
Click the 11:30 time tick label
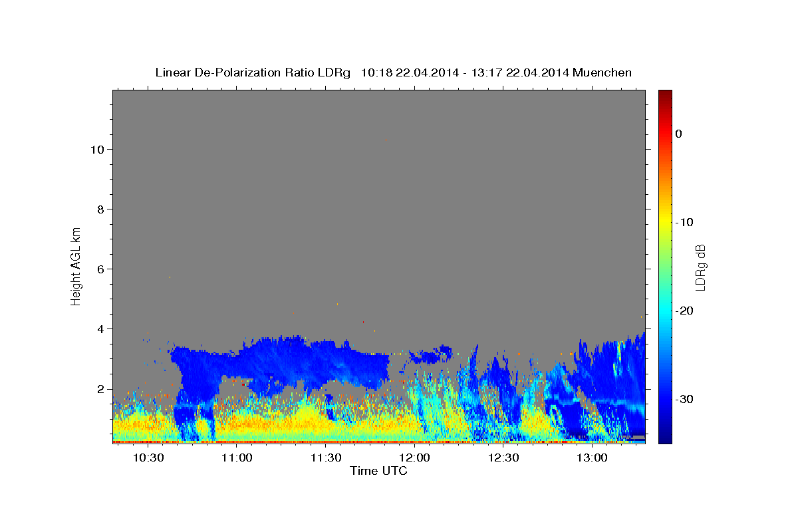click(x=326, y=458)
